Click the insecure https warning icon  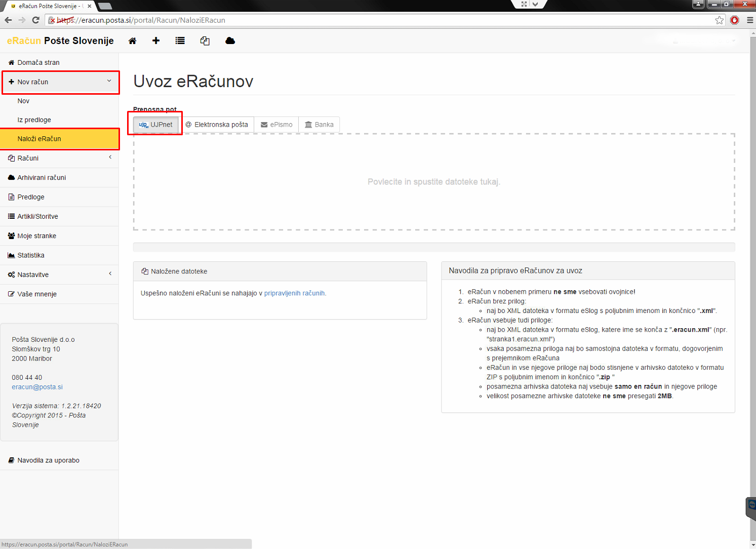click(x=52, y=20)
